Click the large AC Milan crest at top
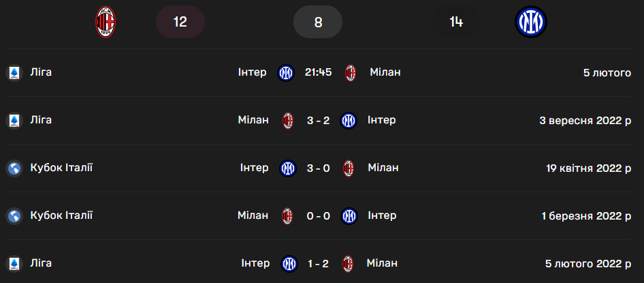Image resolution: width=644 pixels, height=283 pixels. point(106,23)
